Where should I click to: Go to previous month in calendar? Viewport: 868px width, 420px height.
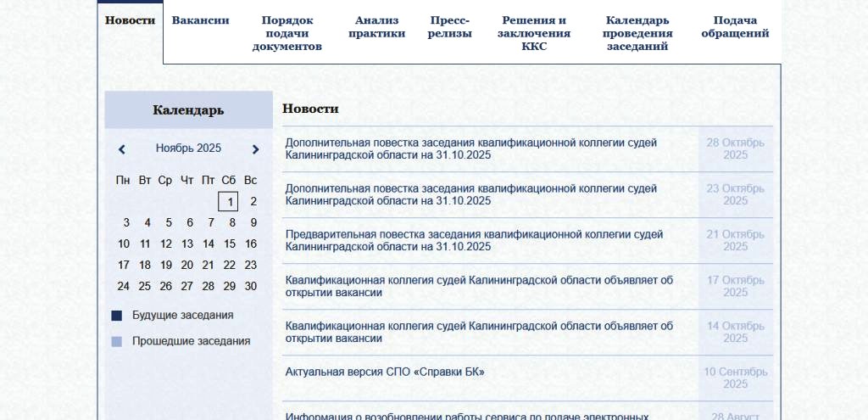(x=122, y=149)
